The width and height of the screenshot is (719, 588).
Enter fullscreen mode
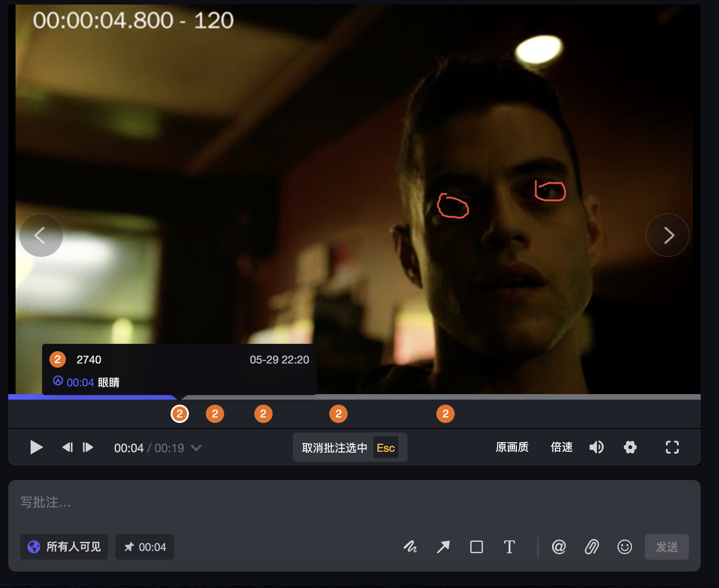[672, 447]
